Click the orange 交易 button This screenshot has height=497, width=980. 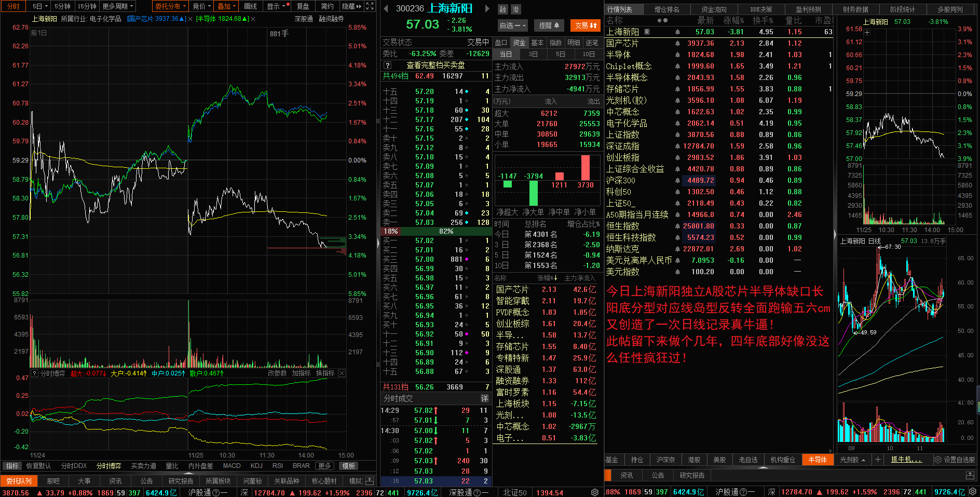tap(586, 25)
